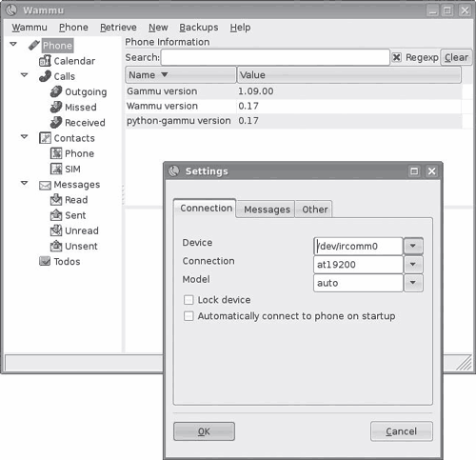
Task: Open the Unread messages envelope icon
Action: tap(56, 230)
